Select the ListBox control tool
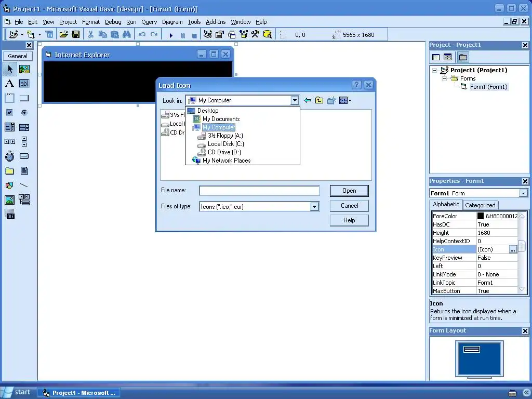 (x=24, y=127)
